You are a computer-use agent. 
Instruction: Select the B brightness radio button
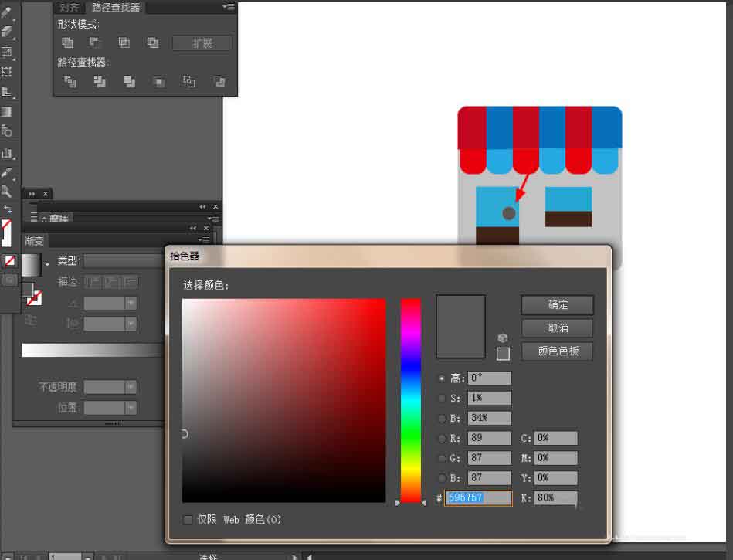pos(441,419)
